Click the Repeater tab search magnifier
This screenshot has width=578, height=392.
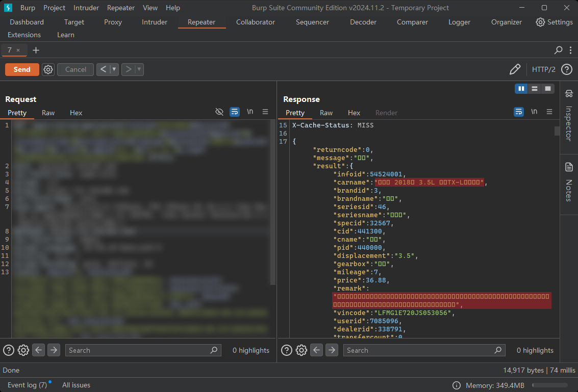coord(559,50)
